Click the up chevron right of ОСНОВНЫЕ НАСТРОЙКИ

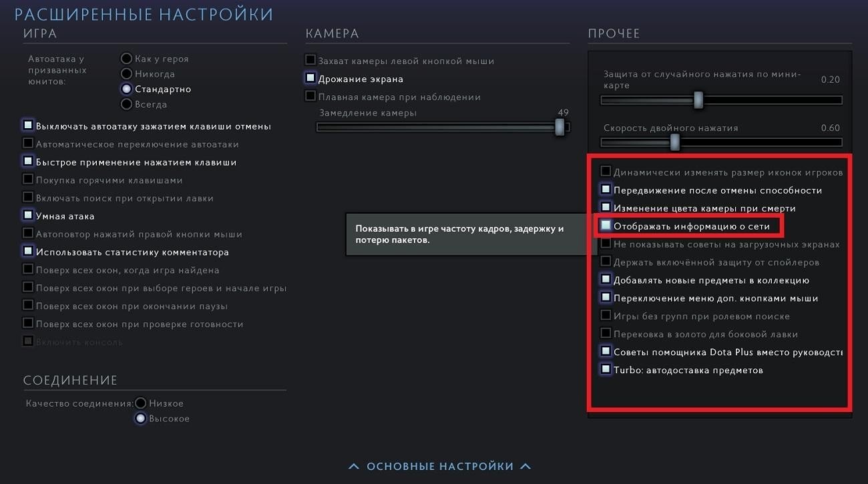coord(526,466)
